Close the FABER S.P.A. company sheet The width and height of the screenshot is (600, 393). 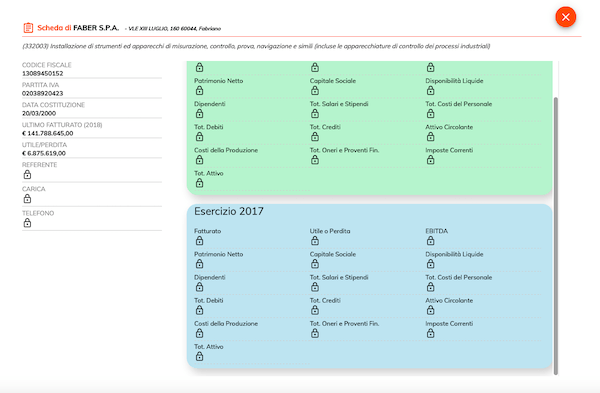[566, 17]
